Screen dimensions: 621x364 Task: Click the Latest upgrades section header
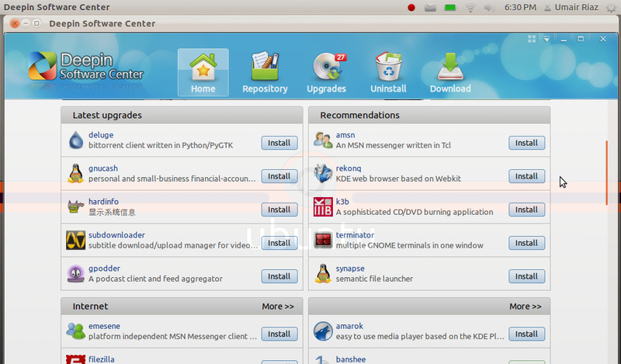pos(182,116)
